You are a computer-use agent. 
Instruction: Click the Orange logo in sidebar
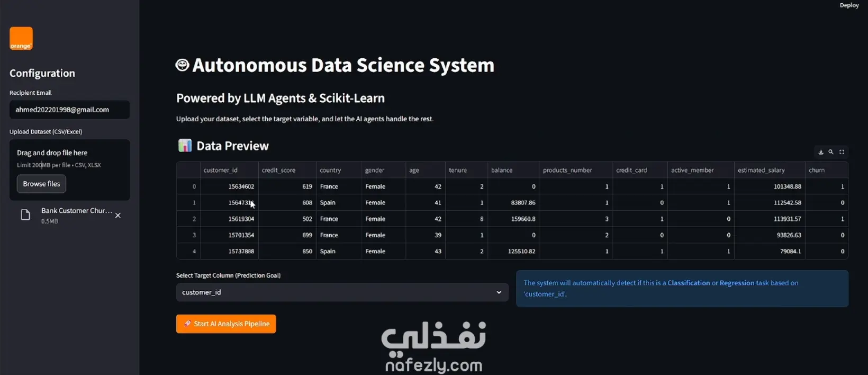[x=21, y=39]
